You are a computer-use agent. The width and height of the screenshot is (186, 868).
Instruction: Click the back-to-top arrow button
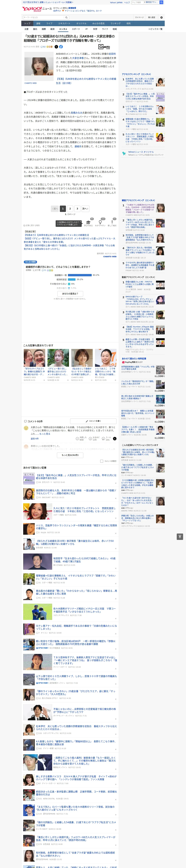180,537
